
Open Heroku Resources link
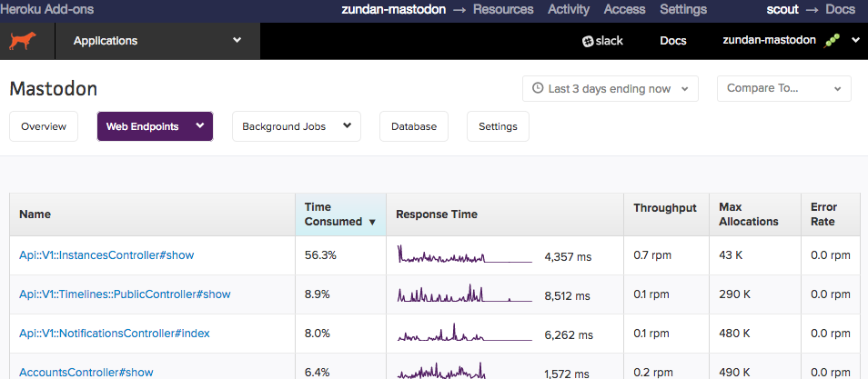point(503,9)
